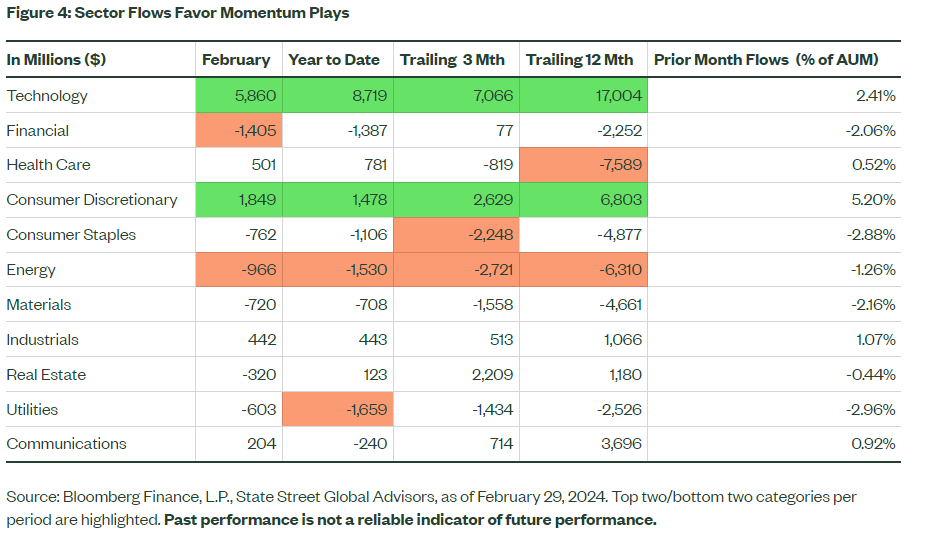
Task: Select the Communications row label
Action: pos(67,444)
